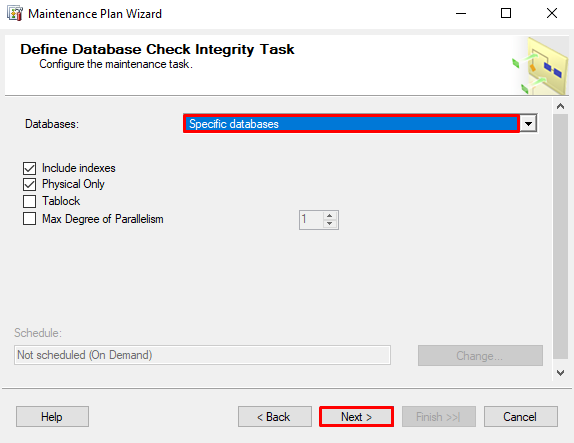This screenshot has width=574, height=443.
Task: Go back with the Back button
Action: pyautogui.click(x=275, y=417)
